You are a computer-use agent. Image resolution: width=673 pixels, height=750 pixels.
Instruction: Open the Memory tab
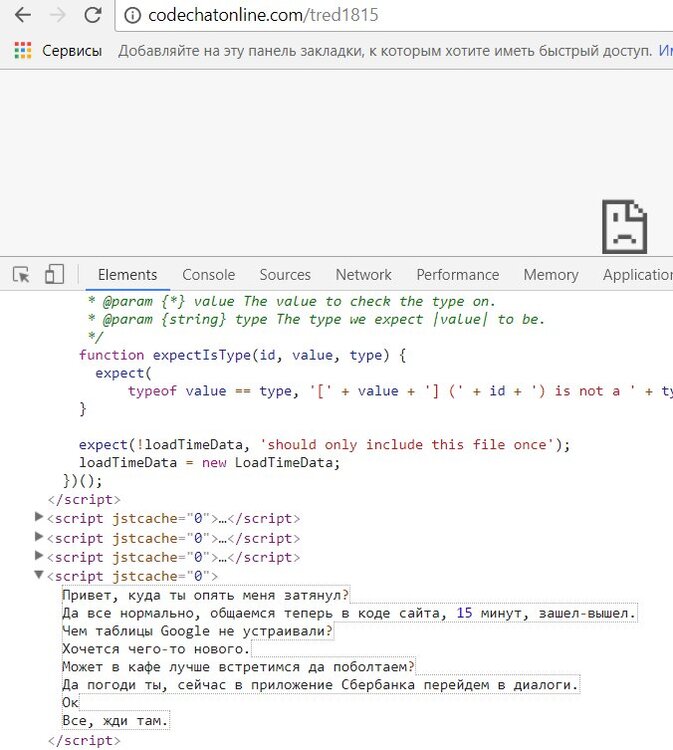tap(550, 275)
